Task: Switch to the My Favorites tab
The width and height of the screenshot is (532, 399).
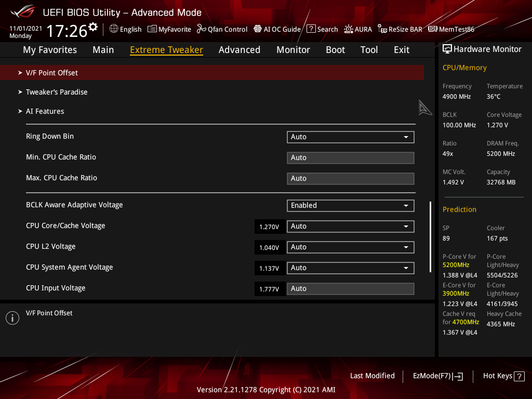Action: coord(50,50)
